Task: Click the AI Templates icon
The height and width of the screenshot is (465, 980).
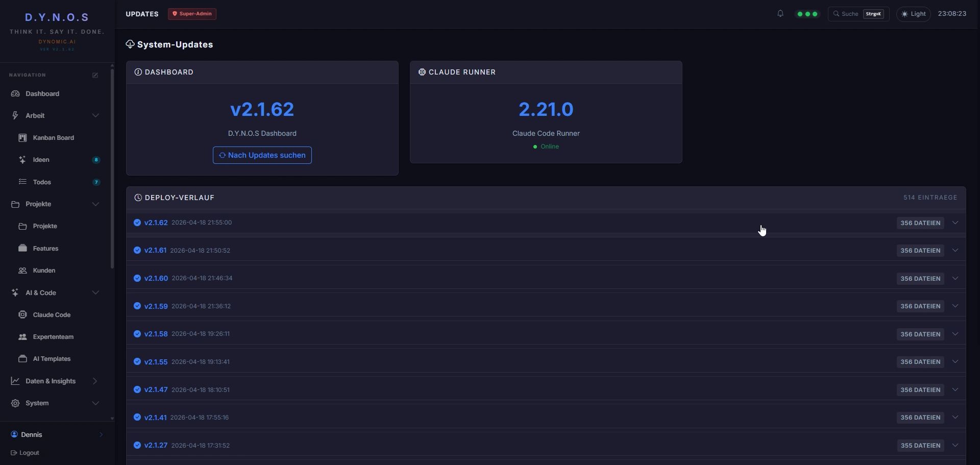Action: pos(22,359)
